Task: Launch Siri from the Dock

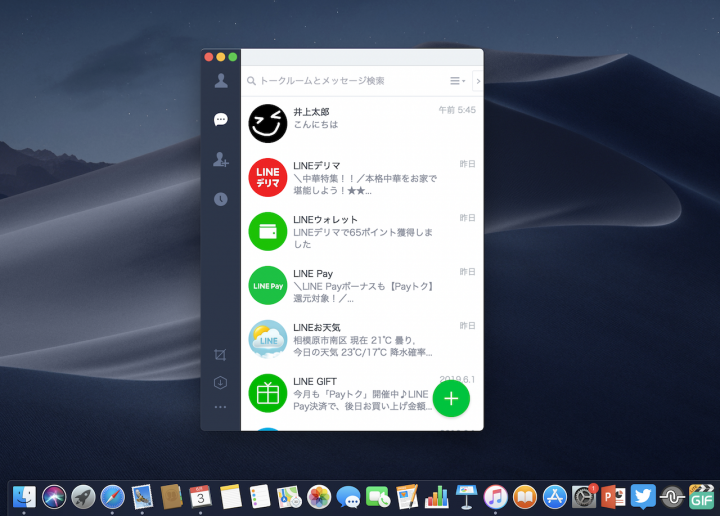Action: 54,497
